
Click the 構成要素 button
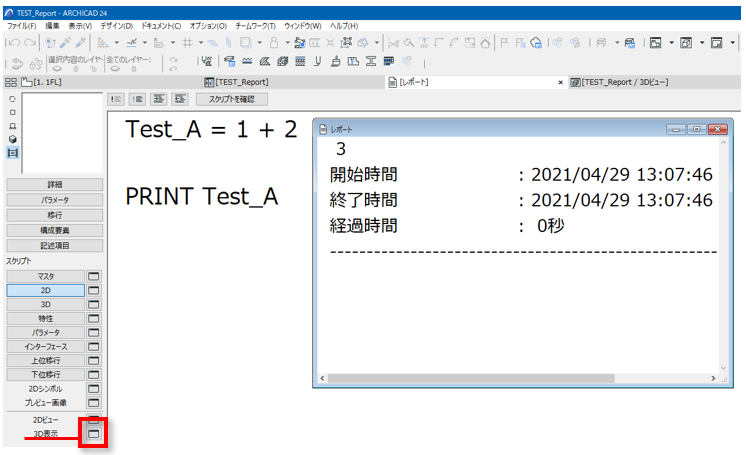[55, 230]
